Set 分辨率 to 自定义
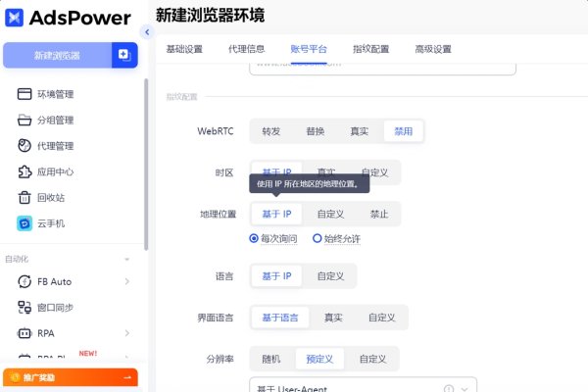This screenshot has width=588, height=392. pyautogui.click(x=372, y=359)
